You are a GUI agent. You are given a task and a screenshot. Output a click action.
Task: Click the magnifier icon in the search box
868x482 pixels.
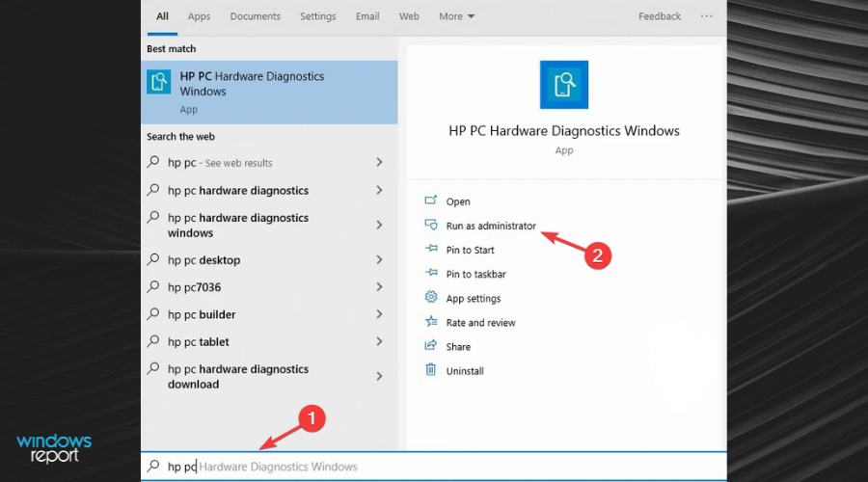pos(153,466)
